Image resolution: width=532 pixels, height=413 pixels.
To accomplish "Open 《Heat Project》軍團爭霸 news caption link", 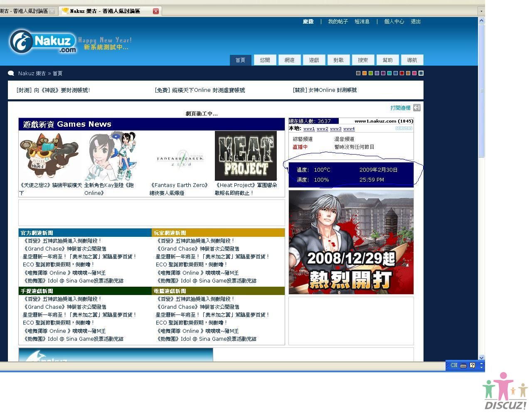I will [246, 189].
